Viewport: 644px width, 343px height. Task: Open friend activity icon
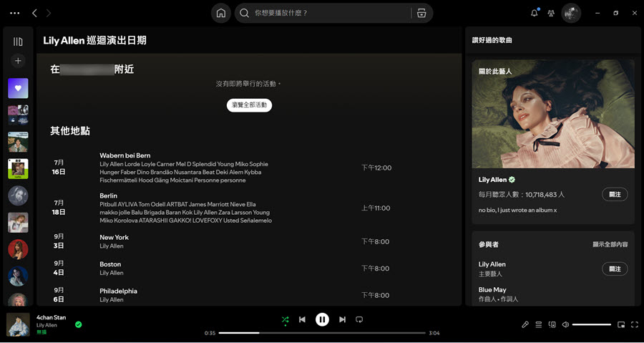551,13
